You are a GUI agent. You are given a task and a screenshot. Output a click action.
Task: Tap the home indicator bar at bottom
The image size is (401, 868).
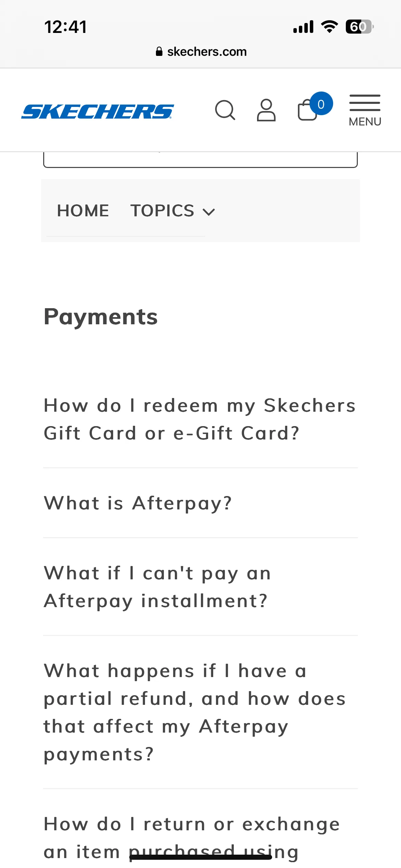(200, 857)
